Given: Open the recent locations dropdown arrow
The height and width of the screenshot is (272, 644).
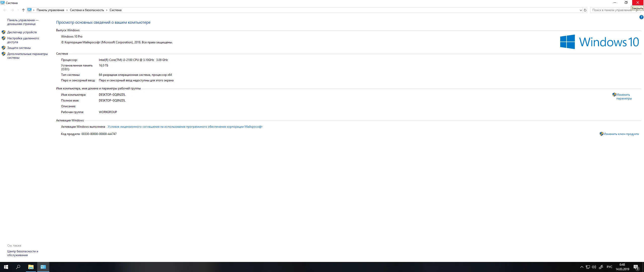Looking at the screenshot, I should pyautogui.click(x=18, y=10).
